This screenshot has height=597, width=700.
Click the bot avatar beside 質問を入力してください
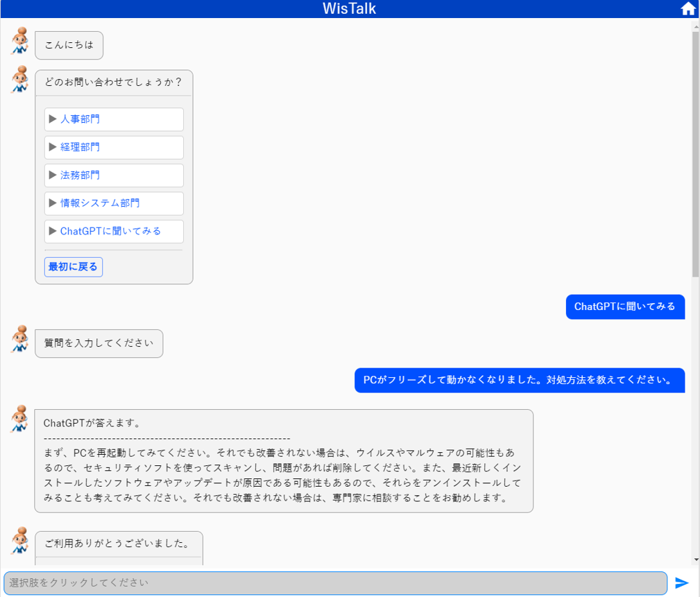(x=19, y=340)
